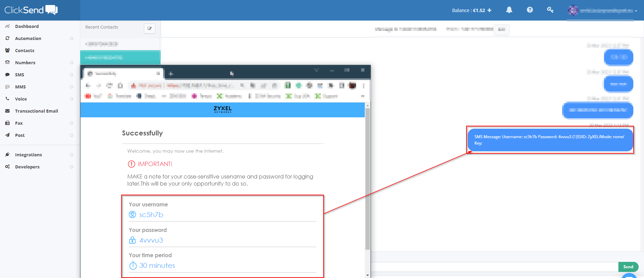Open the Voice section phone icon
Screen dimensions: 644x278
pos(7,99)
